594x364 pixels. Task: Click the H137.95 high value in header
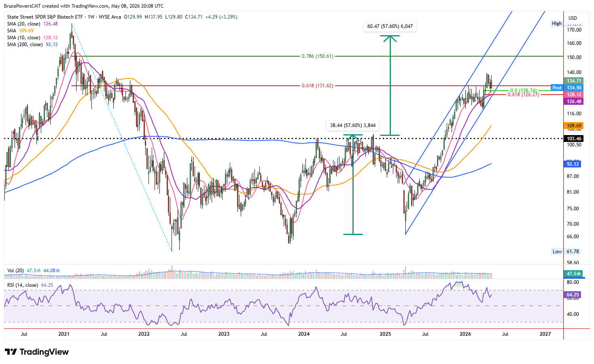[x=154, y=17]
